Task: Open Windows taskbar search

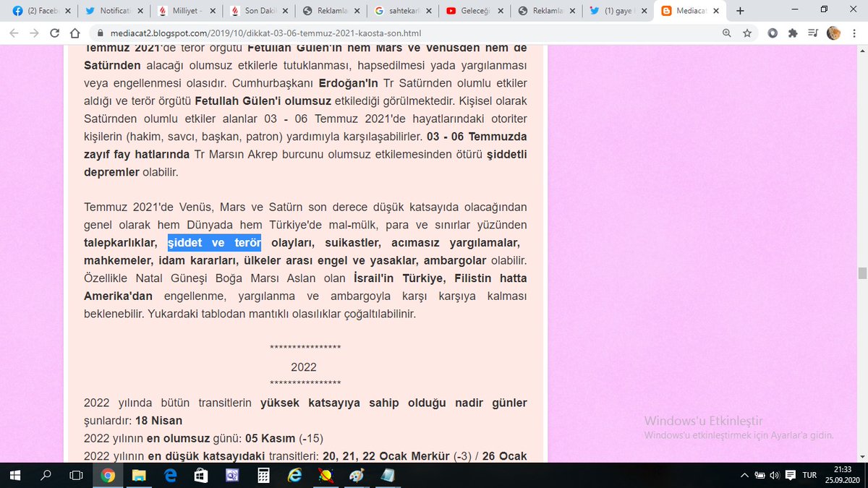Action: 46,475
